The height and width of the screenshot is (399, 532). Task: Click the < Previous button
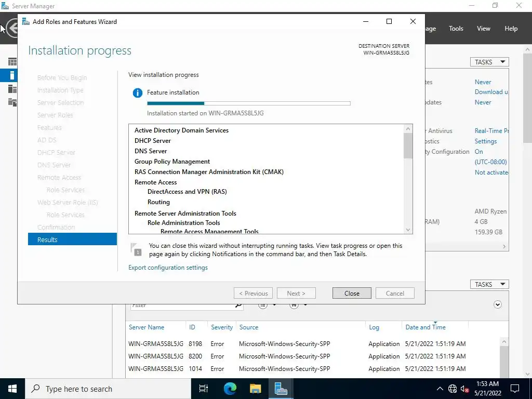click(253, 293)
